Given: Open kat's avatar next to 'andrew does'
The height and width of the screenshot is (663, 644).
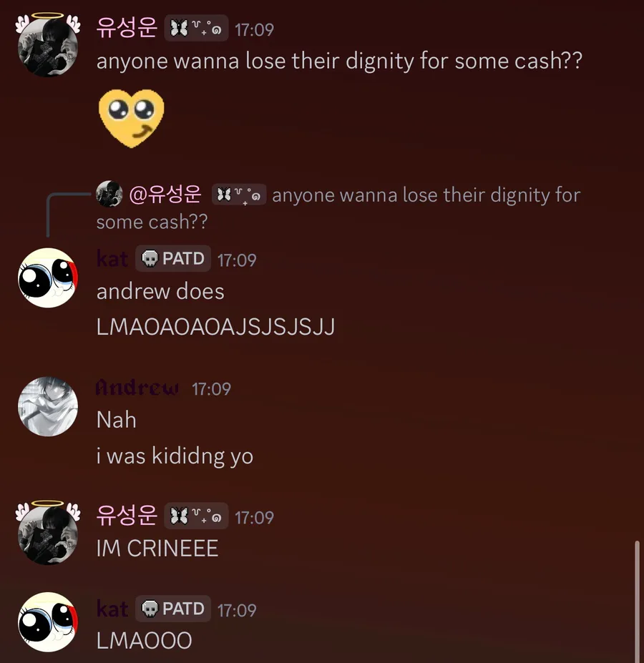Looking at the screenshot, I should [x=48, y=278].
